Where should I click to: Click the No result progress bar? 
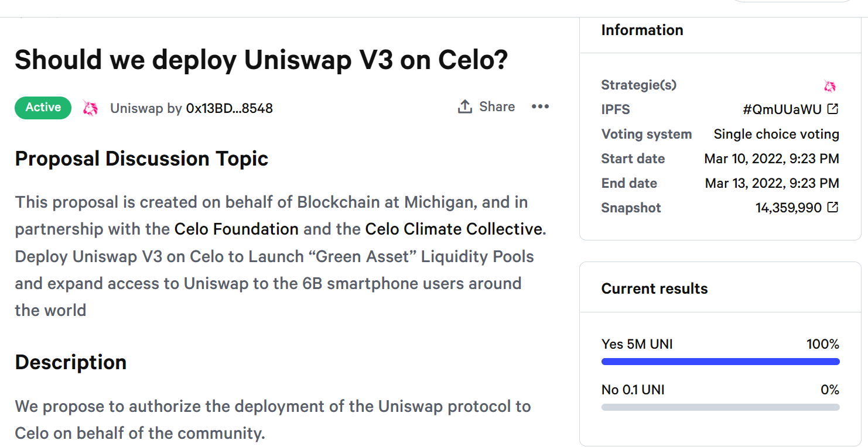pos(720,407)
